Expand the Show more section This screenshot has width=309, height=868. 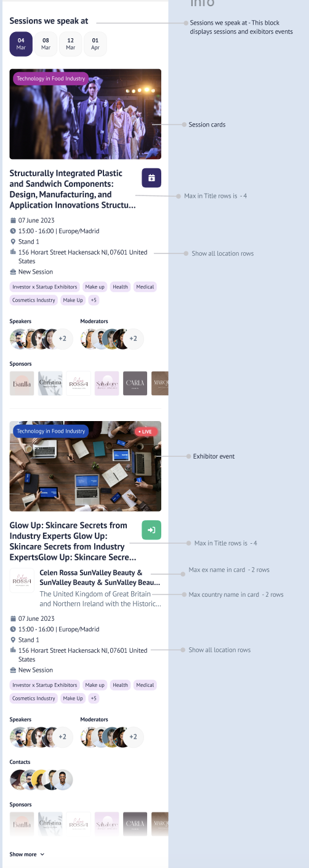click(27, 854)
